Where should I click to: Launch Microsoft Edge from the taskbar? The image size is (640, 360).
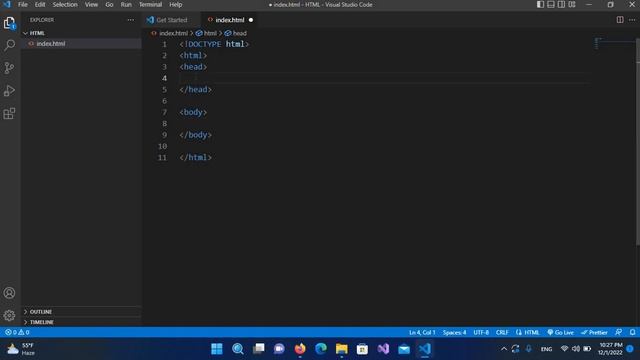tap(321, 349)
